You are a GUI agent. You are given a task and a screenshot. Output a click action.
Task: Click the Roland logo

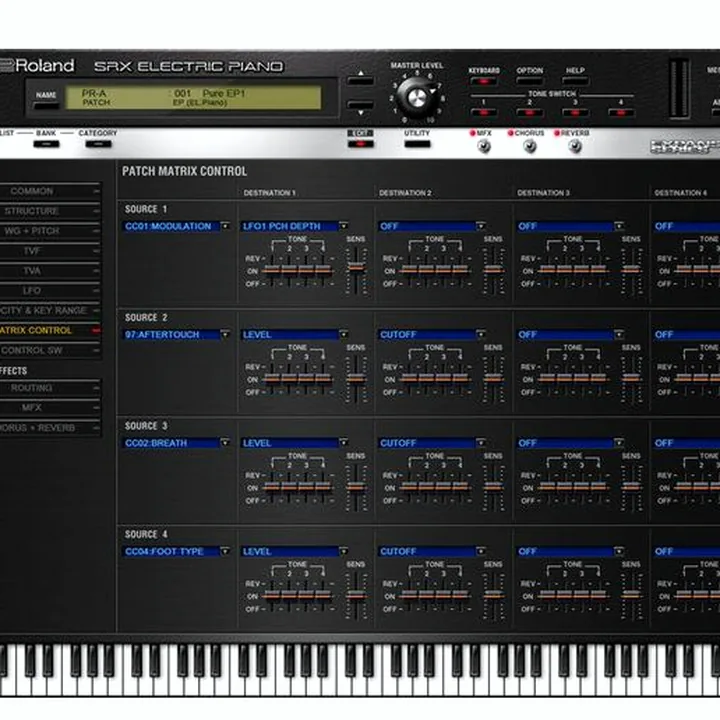[x=37, y=66]
